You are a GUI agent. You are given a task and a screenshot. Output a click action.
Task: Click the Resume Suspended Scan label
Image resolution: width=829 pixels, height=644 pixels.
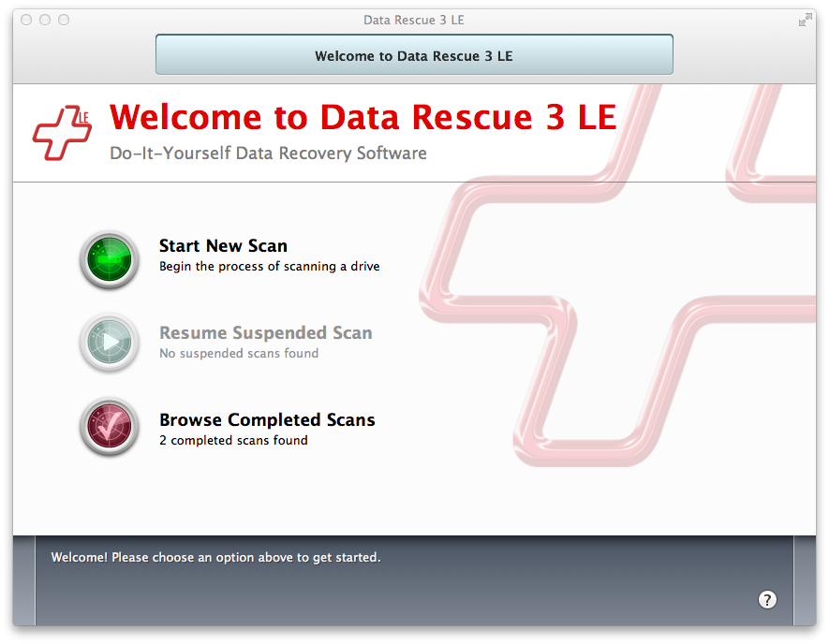[266, 333]
